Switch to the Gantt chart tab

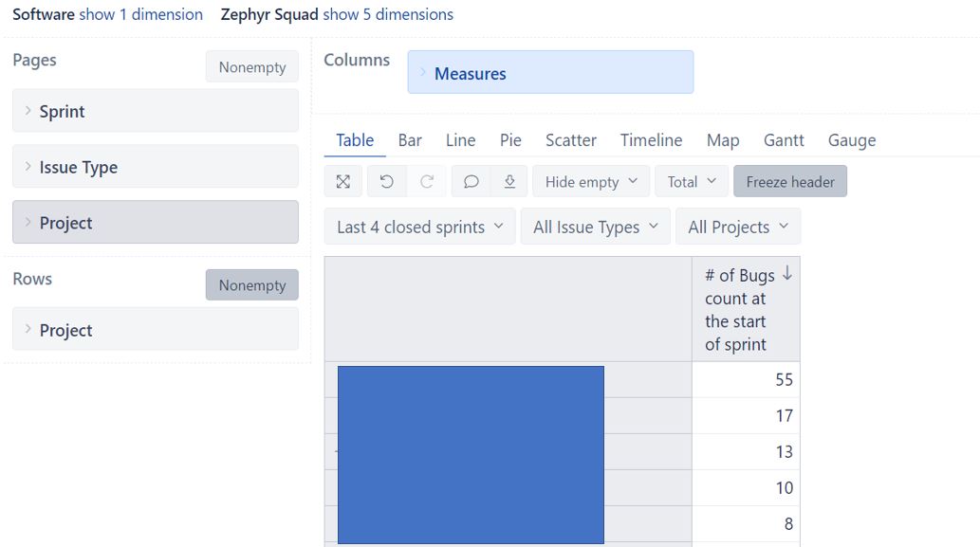click(784, 140)
